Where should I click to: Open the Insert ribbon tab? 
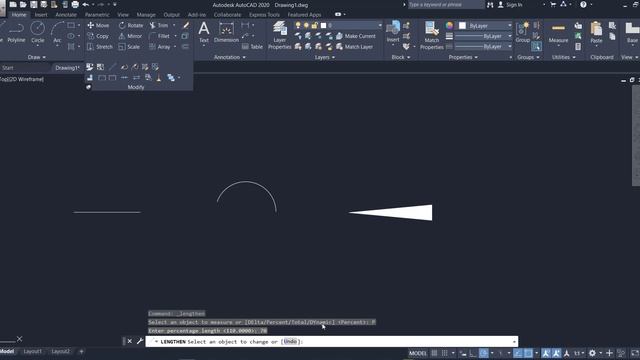pyautogui.click(x=41, y=15)
